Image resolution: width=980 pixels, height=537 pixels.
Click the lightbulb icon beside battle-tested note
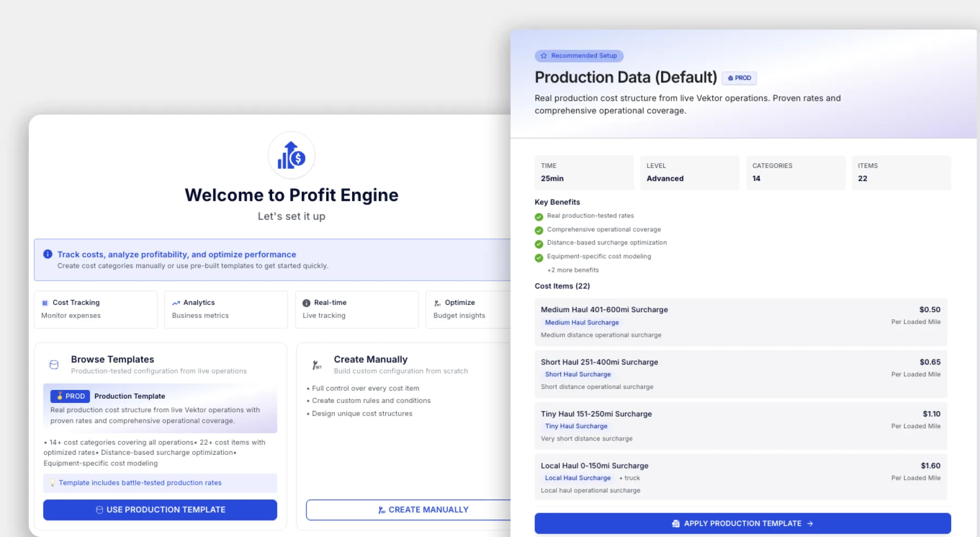53,483
